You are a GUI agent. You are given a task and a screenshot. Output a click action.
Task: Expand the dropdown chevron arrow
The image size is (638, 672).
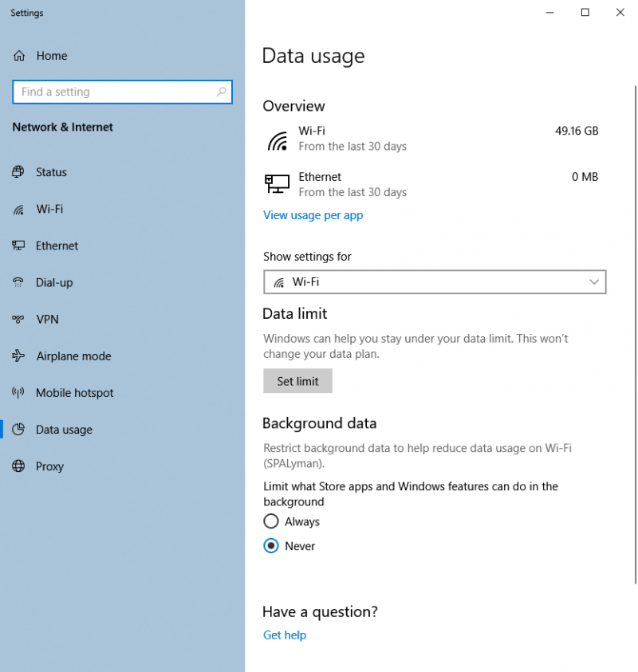(x=594, y=282)
